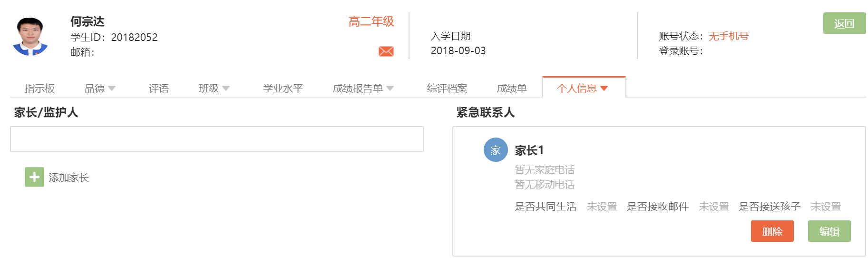Open the 学业水平 tab
Viewport: 868px width, 258px height.
pyautogui.click(x=283, y=89)
